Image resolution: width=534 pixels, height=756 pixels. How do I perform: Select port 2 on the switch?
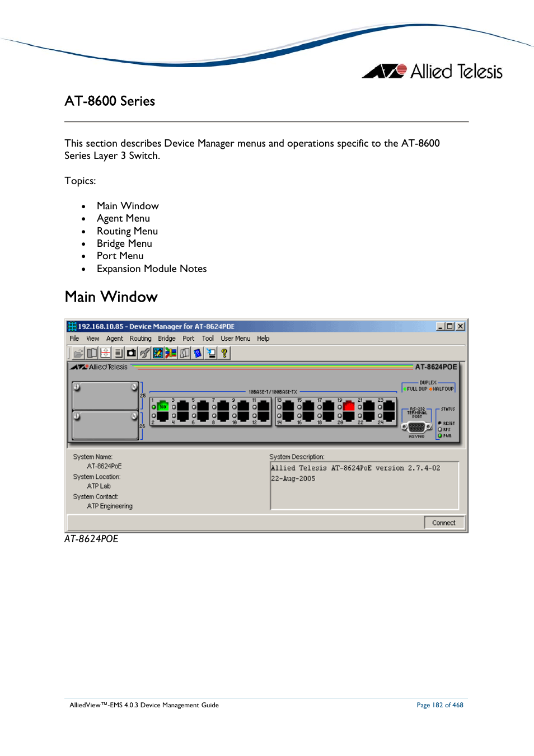tap(163, 416)
